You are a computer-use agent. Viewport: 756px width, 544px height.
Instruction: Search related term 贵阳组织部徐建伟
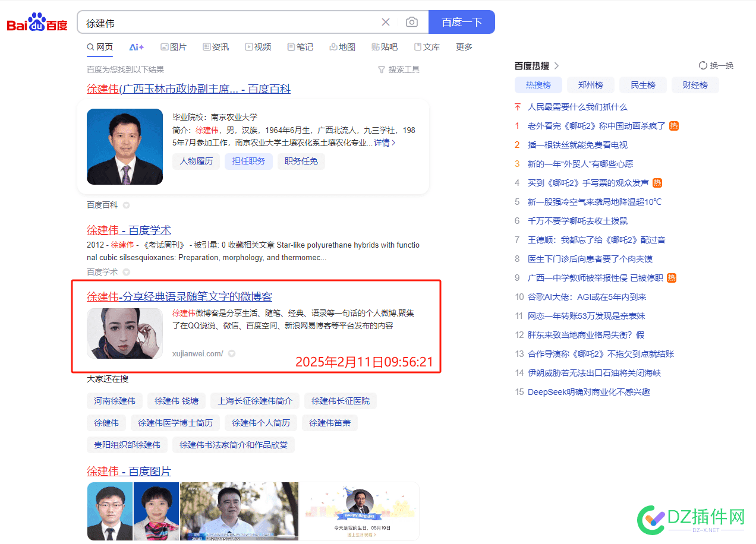[127, 445]
